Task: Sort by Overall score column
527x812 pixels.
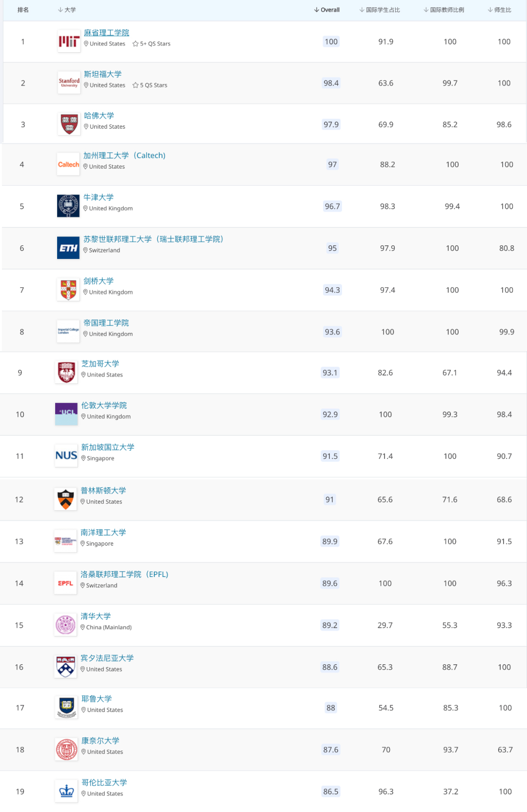Action: pos(327,10)
